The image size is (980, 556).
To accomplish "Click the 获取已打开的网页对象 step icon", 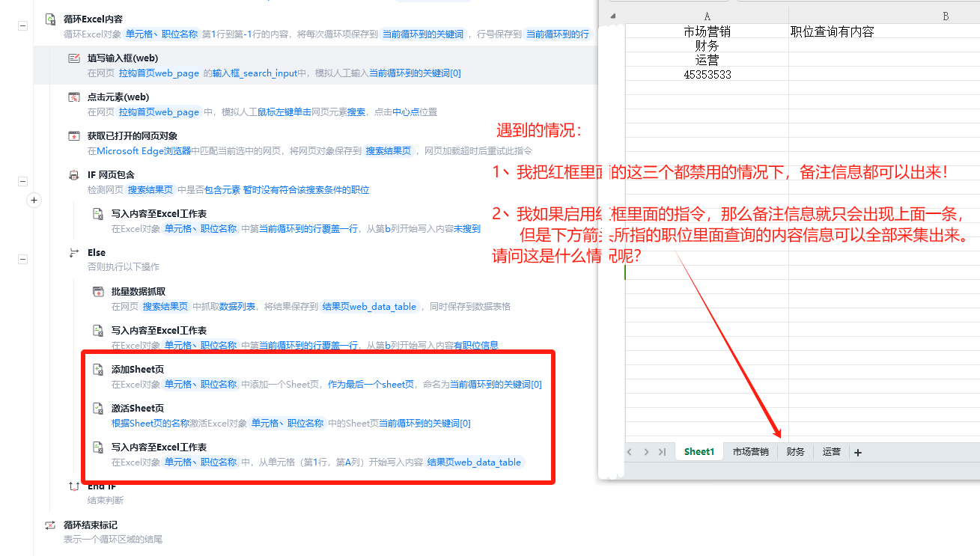I will click(x=74, y=136).
